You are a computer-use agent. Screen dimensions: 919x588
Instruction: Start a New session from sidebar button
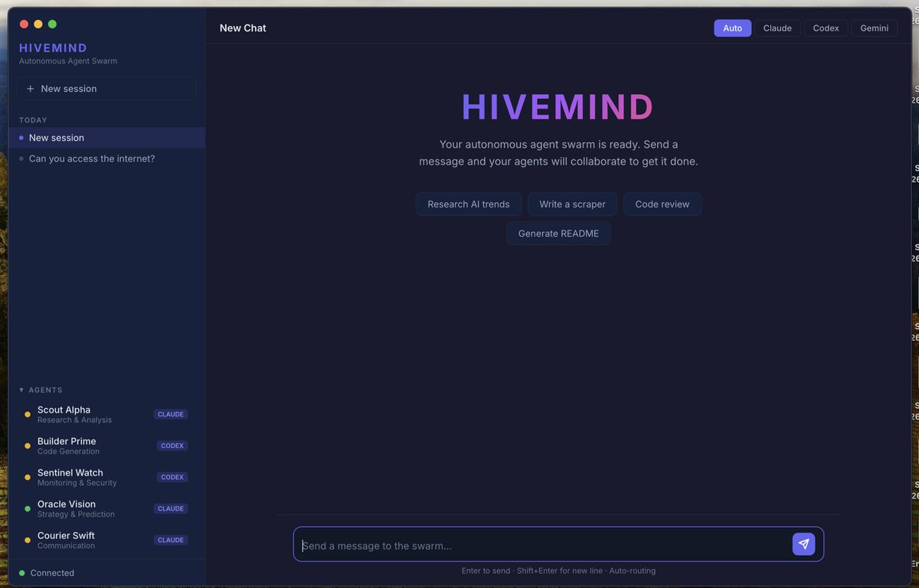tap(106, 89)
